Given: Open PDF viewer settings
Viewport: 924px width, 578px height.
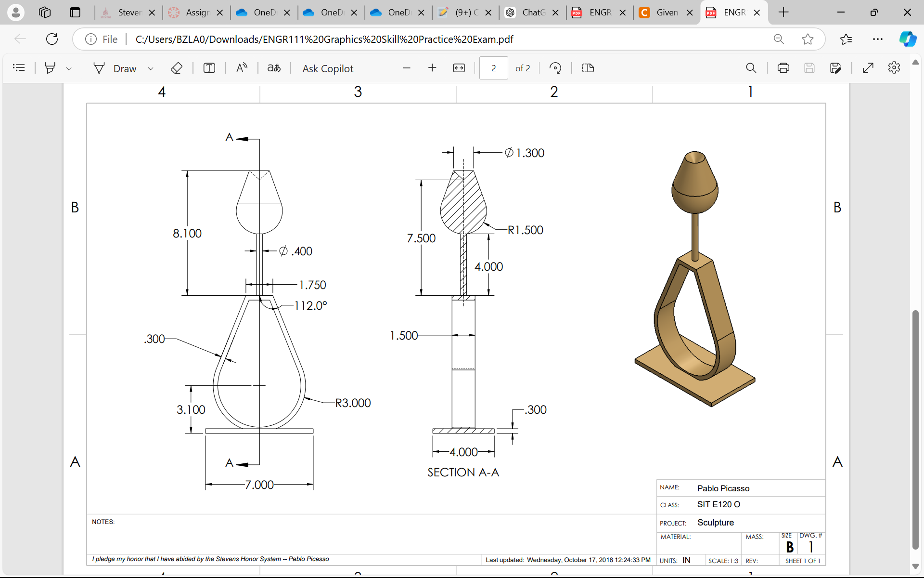Looking at the screenshot, I should [894, 68].
